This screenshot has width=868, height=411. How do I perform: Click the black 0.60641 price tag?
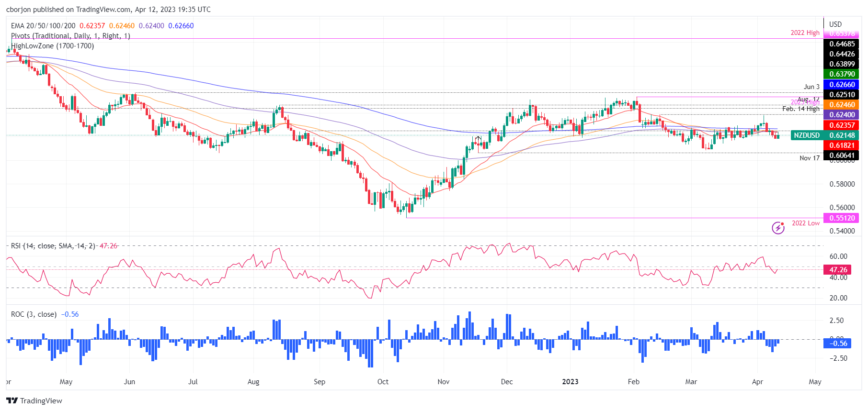841,156
